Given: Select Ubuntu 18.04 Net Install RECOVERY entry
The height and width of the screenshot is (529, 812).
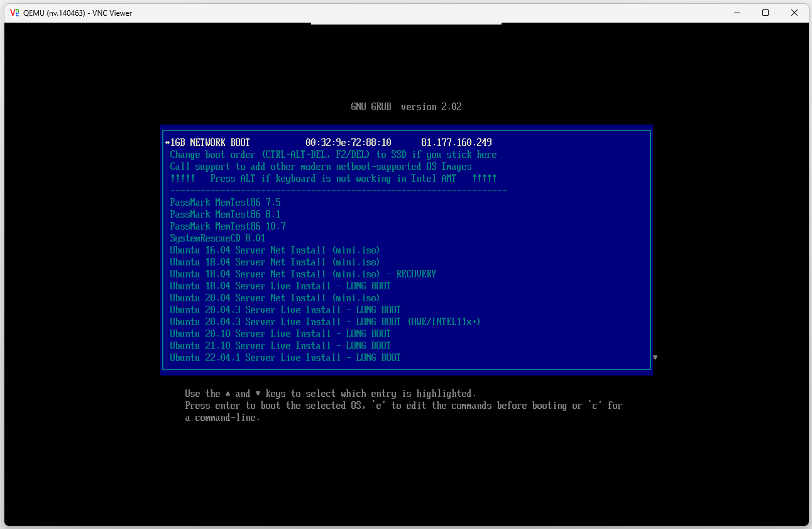Looking at the screenshot, I should click(x=302, y=274).
